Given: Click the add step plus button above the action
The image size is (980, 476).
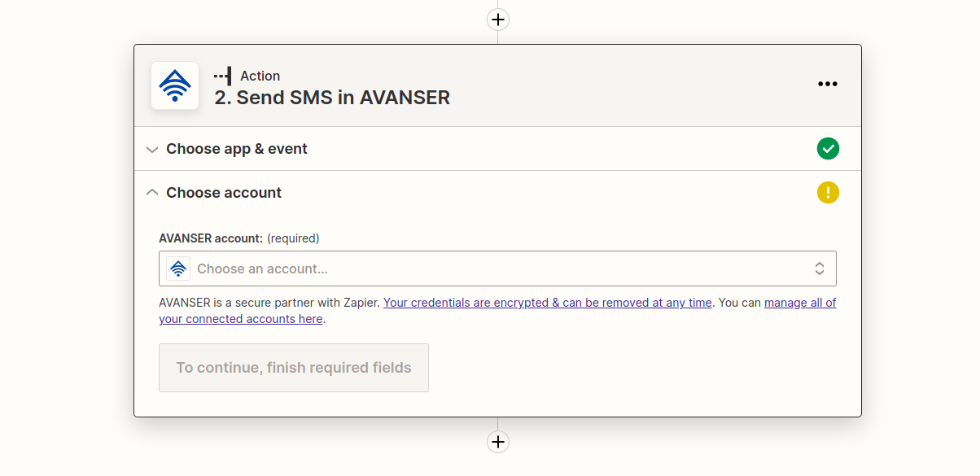Looking at the screenshot, I should [x=497, y=19].
